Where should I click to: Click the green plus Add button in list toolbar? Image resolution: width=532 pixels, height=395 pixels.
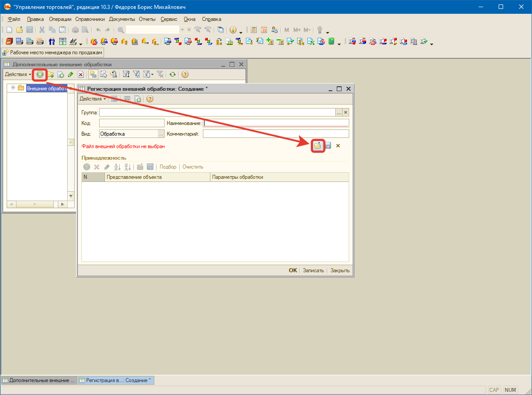(40, 75)
